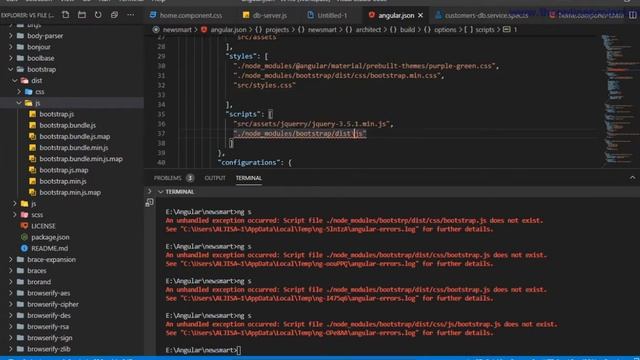Collapse all folders in Explorer
Image resolution: width=640 pixels, height=360 pixels.
point(114,15)
